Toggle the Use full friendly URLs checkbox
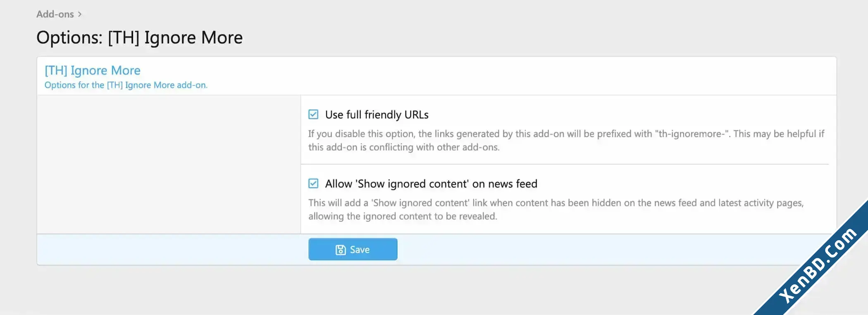The height and width of the screenshot is (315, 868). click(313, 114)
